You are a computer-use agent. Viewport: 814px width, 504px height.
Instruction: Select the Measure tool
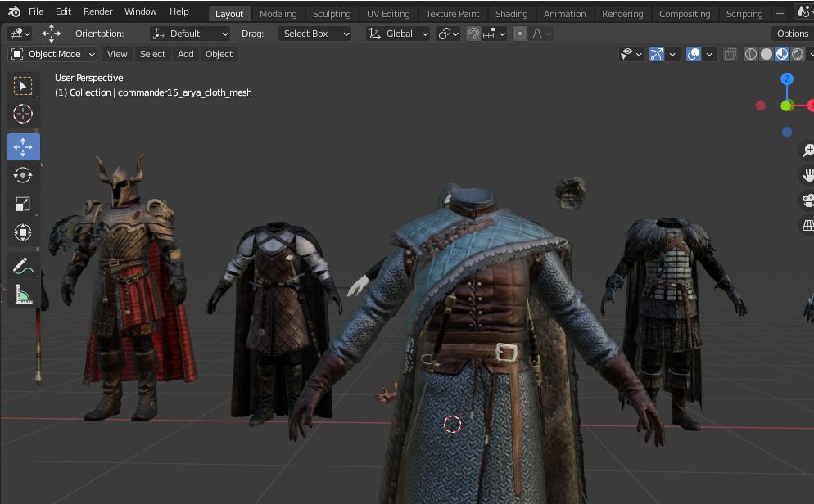pyautogui.click(x=23, y=295)
